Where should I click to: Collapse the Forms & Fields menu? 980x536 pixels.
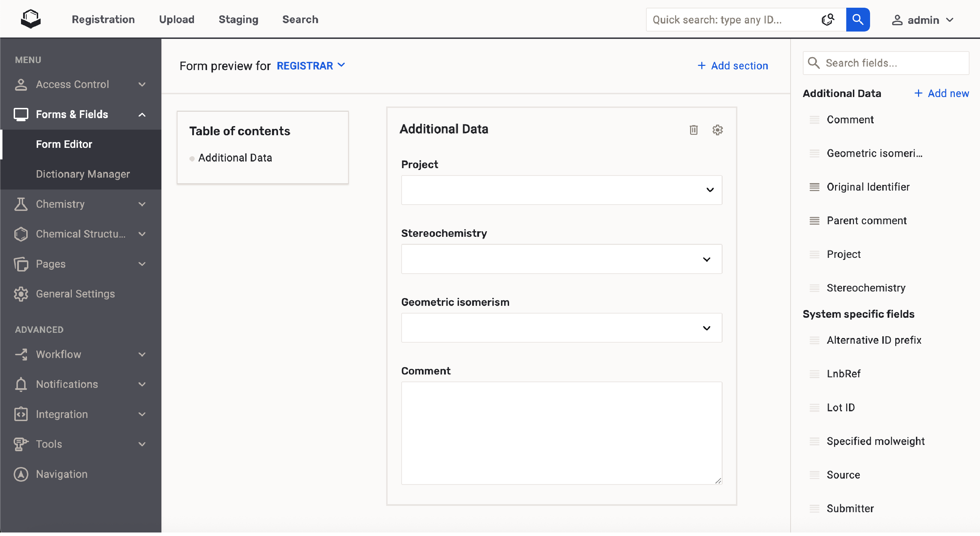[x=142, y=115]
